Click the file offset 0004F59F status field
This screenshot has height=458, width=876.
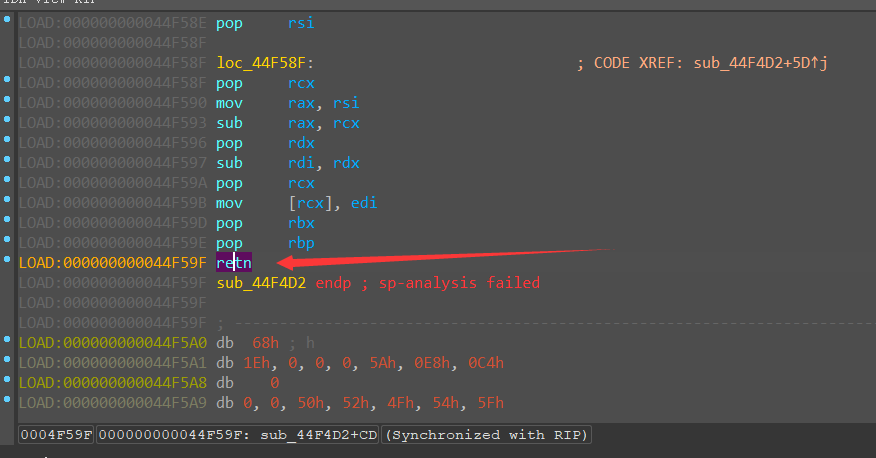[56, 435]
